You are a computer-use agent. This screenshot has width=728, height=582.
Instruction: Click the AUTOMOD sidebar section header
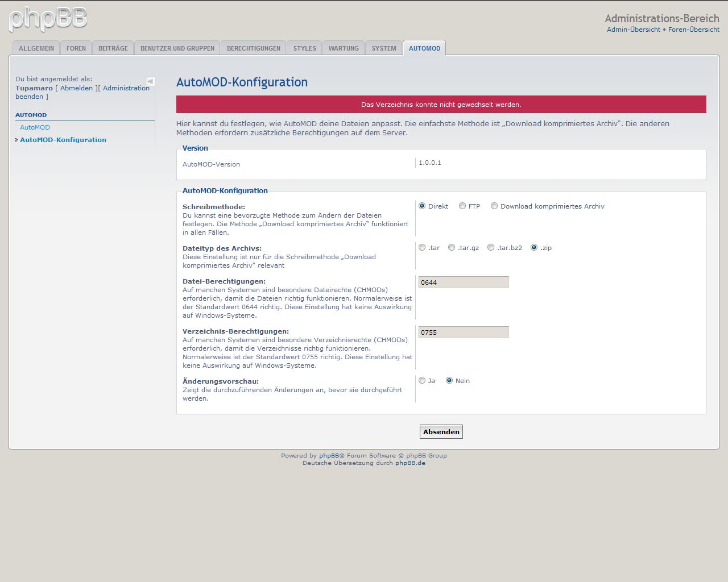pos(31,115)
